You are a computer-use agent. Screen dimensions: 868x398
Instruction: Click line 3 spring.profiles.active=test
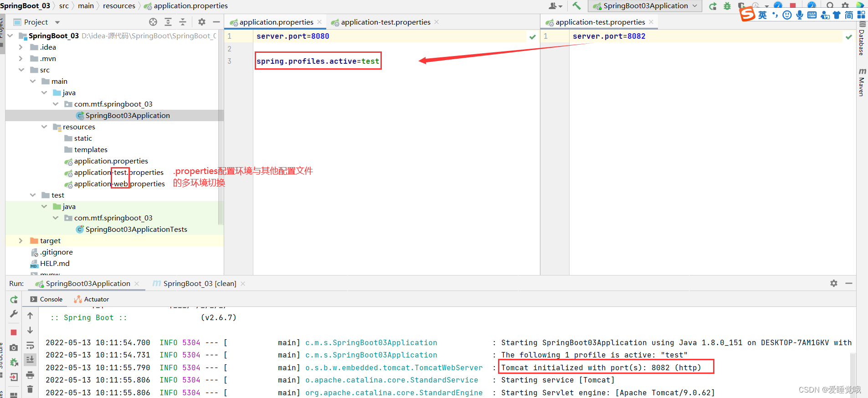(x=318, y=61)
